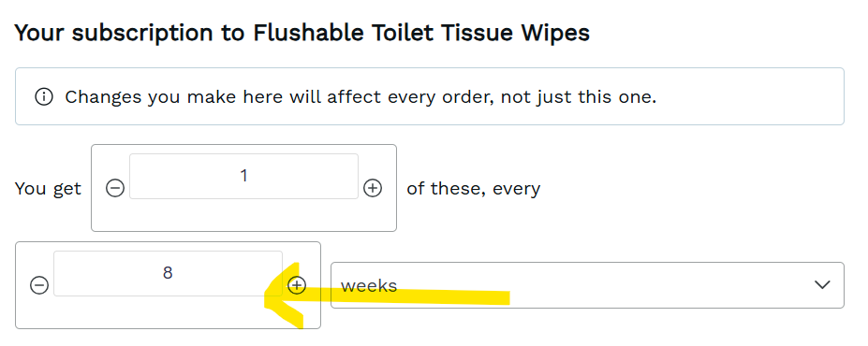Click the yellow arrow annotation head
868x346 pixels.
(284, 295)
